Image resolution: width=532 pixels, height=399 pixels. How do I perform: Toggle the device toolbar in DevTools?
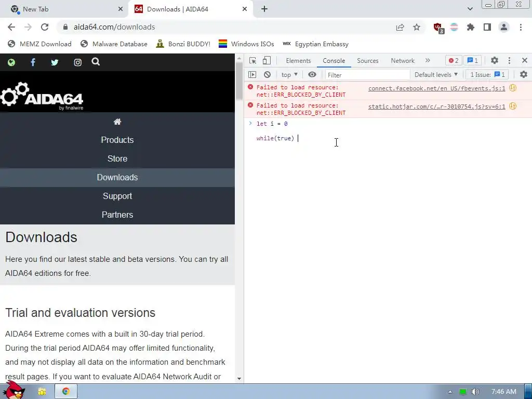(x=267, y=60)
